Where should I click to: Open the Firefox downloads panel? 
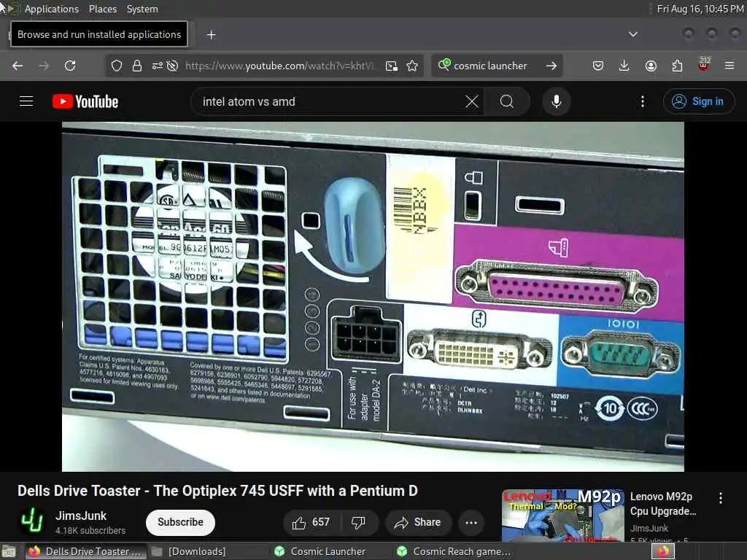624,66
